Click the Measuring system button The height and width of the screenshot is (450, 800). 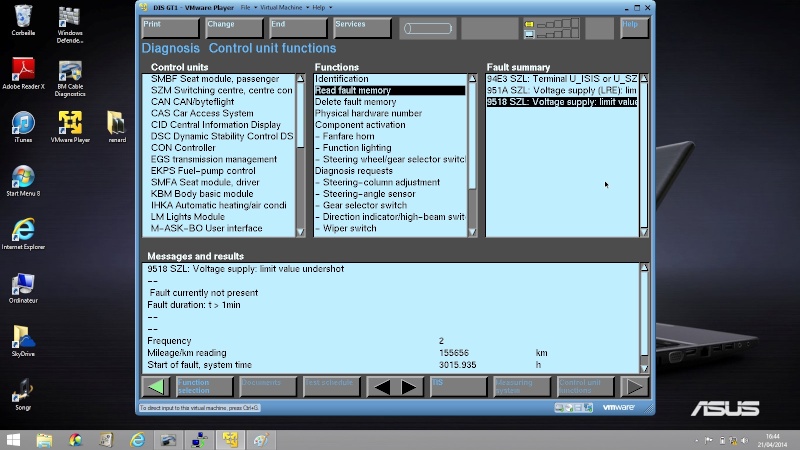pyautogui.click(x=522, y=387)
